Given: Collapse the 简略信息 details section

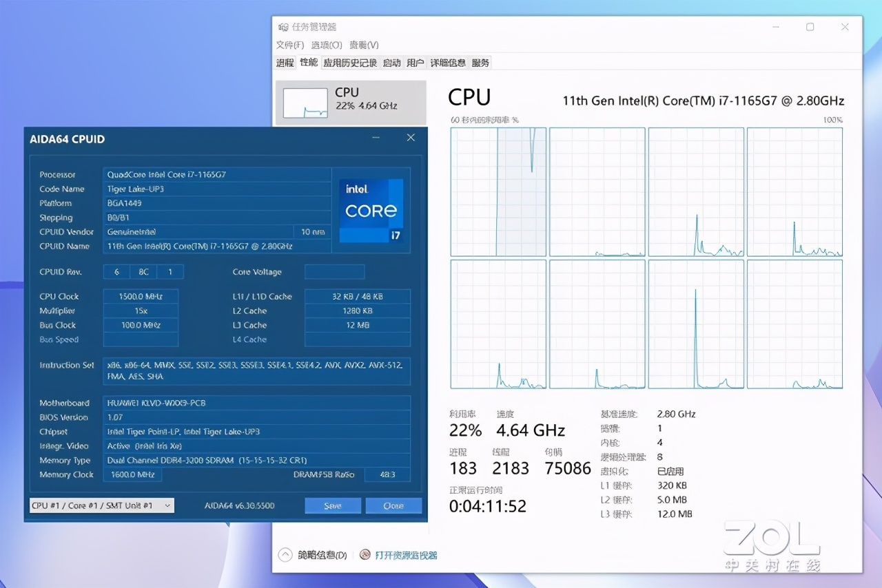Looking at the screenshot, I should point(285,554).
